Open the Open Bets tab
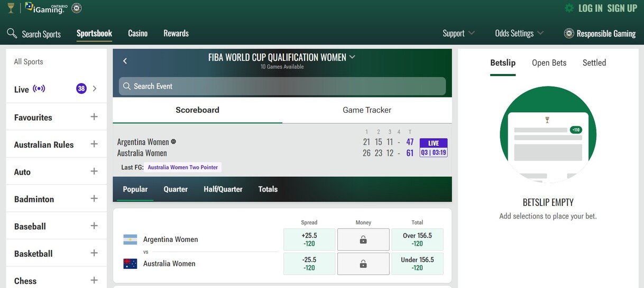Image resolution: width=644 pixels, height=288 pixels. pyautogui.click(x=549, y=62)
